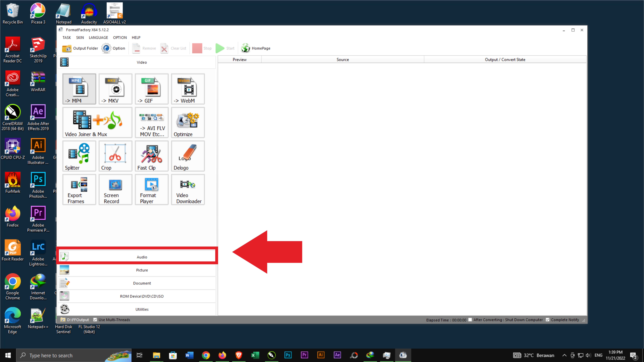Toggle Use Multi-Threads checkbox

click(x=95, y=320)
